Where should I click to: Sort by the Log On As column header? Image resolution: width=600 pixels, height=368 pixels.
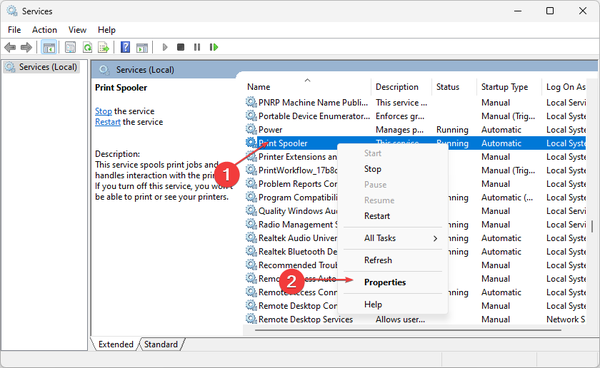pos(565,87)
